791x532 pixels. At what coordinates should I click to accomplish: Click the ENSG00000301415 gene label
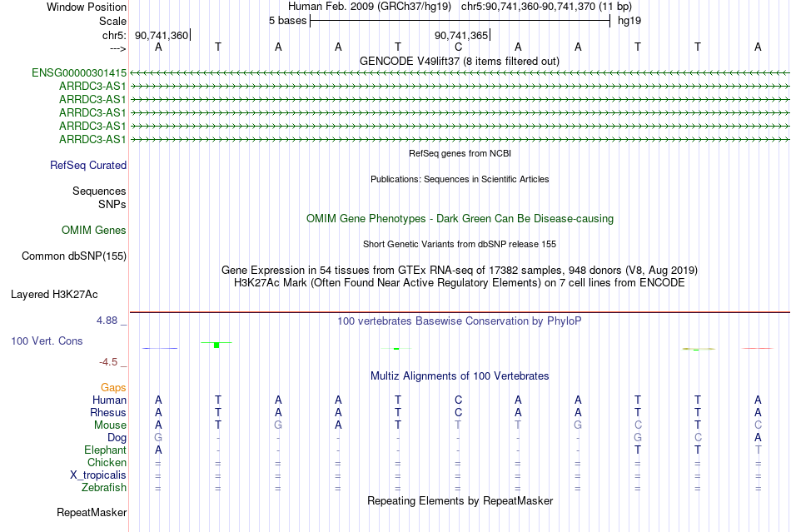tap(79, 73)
